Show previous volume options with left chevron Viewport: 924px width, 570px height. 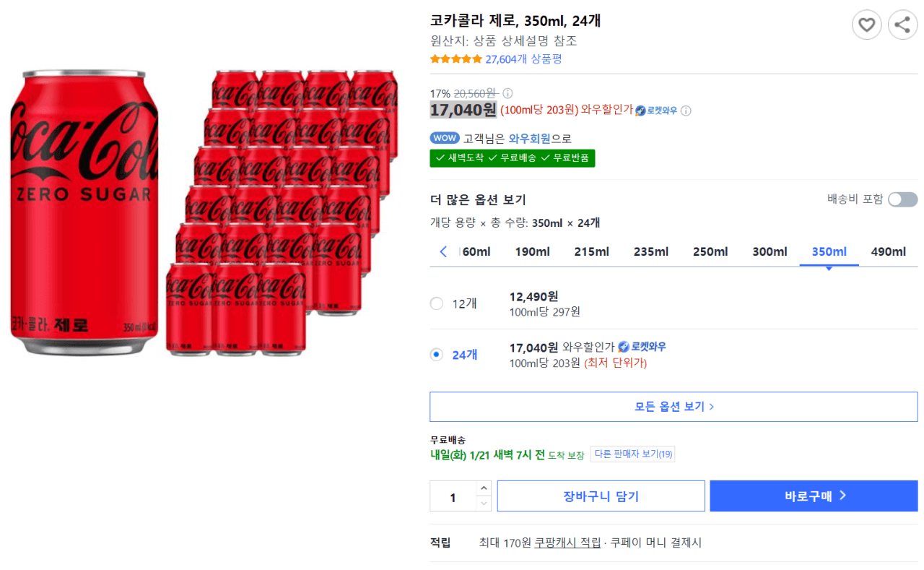tap(443, 251)
